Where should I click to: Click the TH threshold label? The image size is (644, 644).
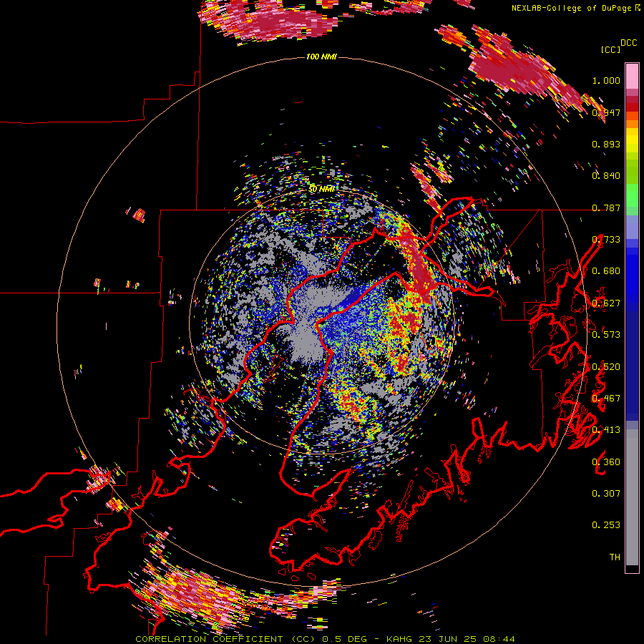point(615,557)
